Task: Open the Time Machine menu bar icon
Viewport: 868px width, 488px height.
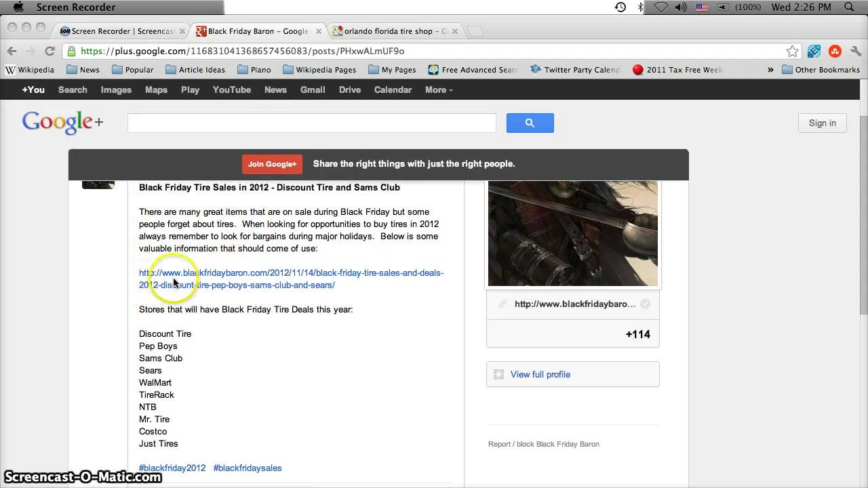Action: (620, 7)
